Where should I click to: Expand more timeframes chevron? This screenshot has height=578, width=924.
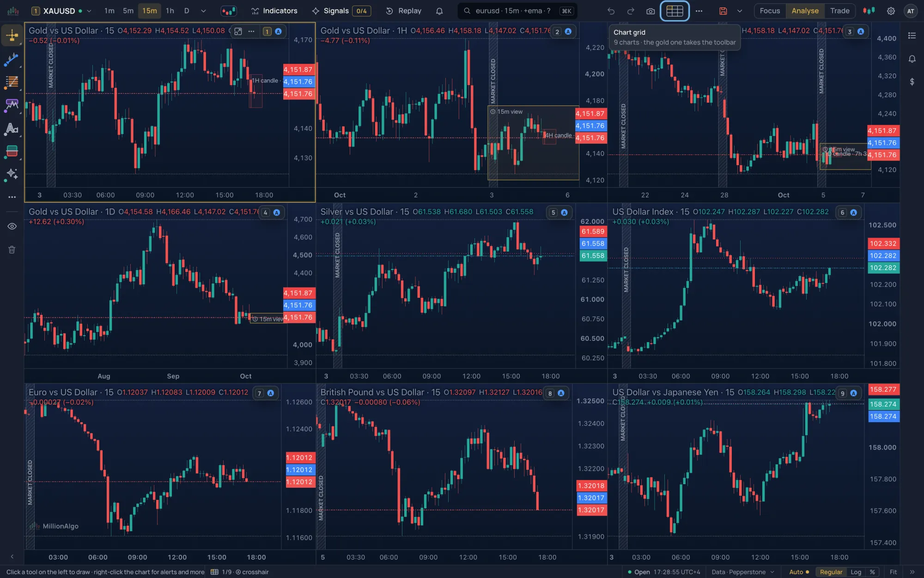click(x=203, y=11)
